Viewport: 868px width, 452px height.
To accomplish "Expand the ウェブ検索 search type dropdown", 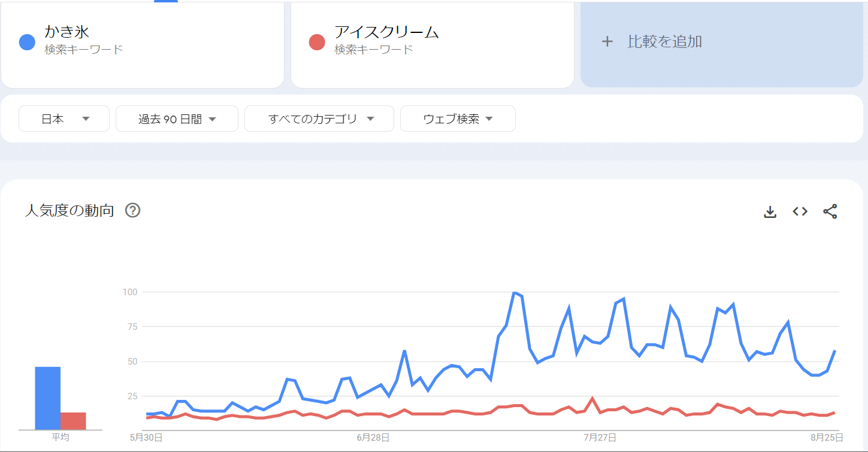I will (x=458, y=119).
